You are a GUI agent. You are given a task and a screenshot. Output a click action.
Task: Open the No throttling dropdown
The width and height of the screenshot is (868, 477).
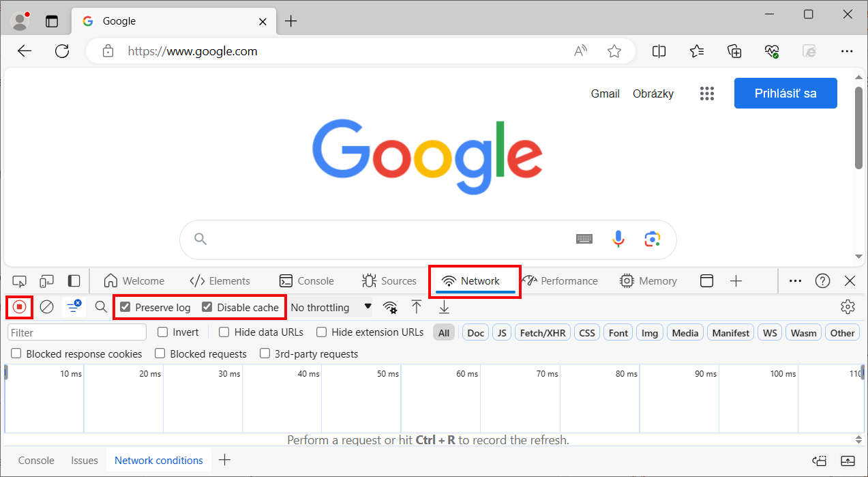click(x=331, y=307)
